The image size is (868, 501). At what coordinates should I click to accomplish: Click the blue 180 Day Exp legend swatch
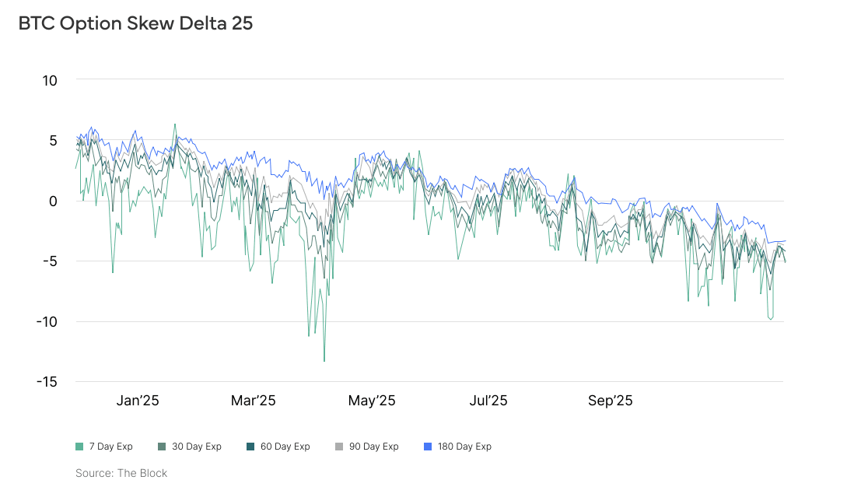(x=428, y=447)
